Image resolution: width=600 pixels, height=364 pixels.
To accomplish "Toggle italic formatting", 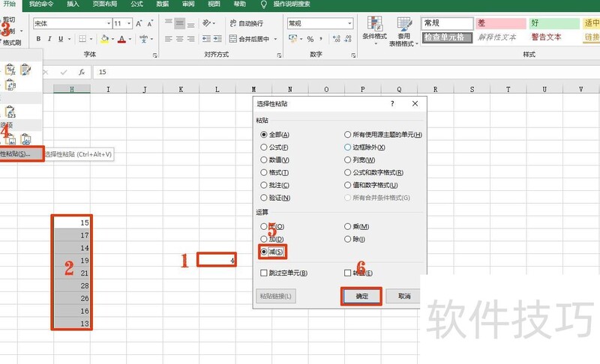I will click(x=49, y=39).
